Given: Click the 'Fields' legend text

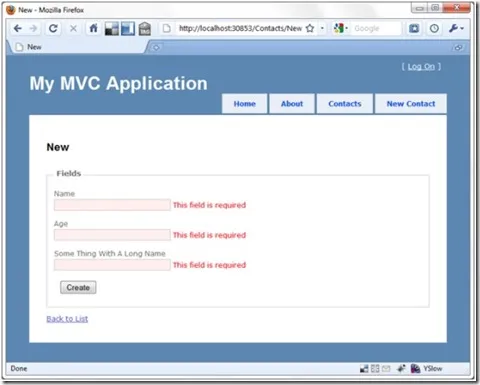Looking at the screenshot, I should pos(69,173).
